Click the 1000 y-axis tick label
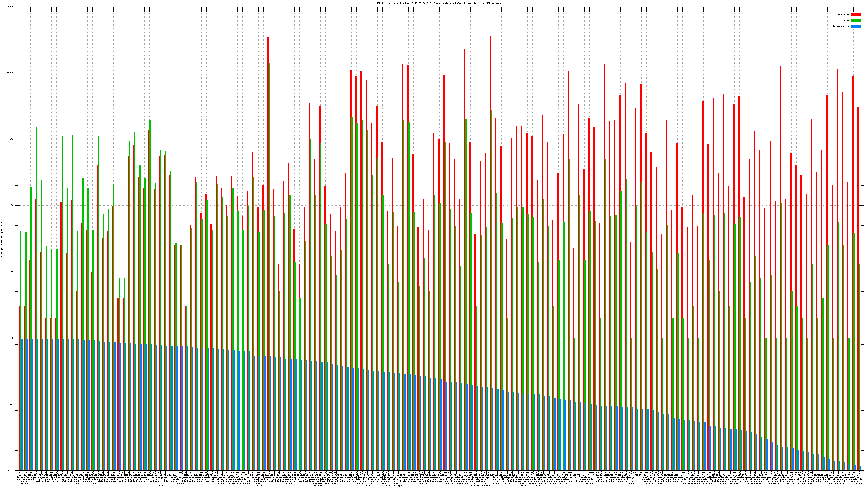Image resolution: width=868 pixels, height=488 pixels. [11, 139]
